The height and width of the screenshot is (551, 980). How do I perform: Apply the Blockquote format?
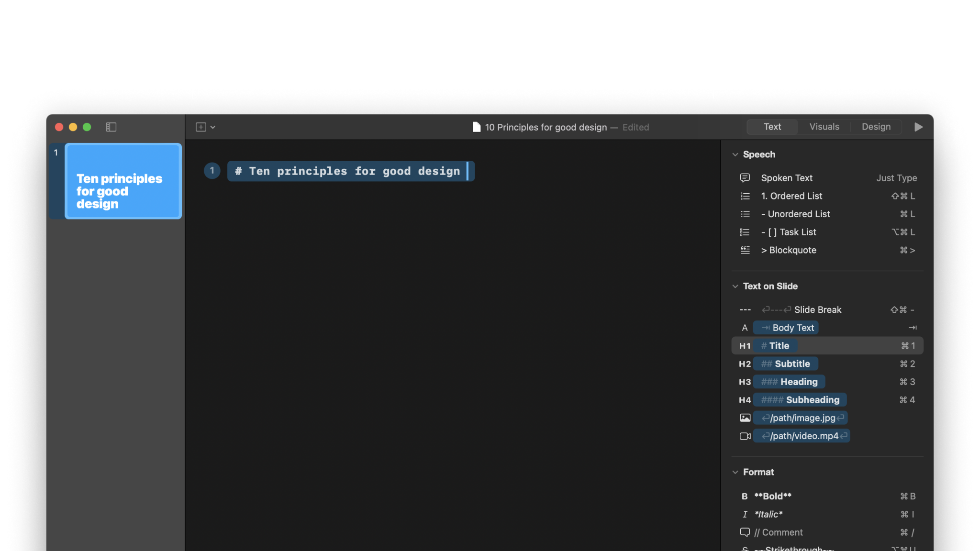827,250
